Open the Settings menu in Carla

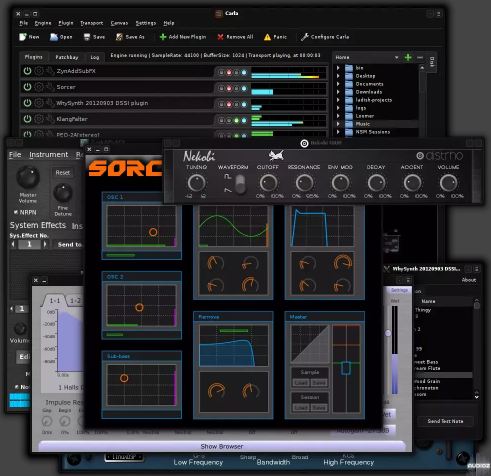146,23
